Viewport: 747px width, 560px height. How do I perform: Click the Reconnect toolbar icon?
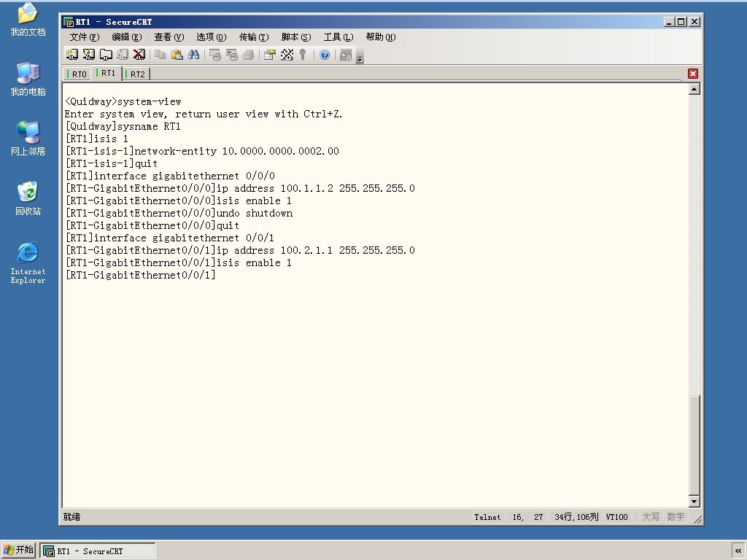(x=123, y=55)
